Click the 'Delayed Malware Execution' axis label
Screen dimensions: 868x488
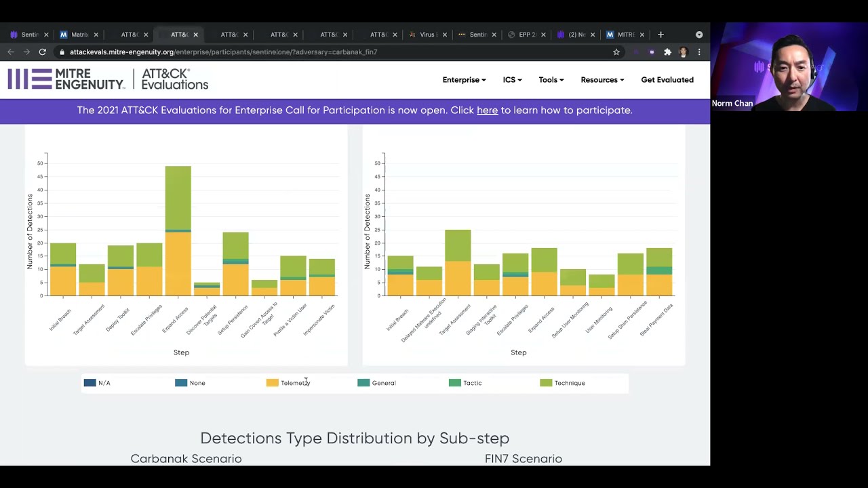click(x=425, y=320)
